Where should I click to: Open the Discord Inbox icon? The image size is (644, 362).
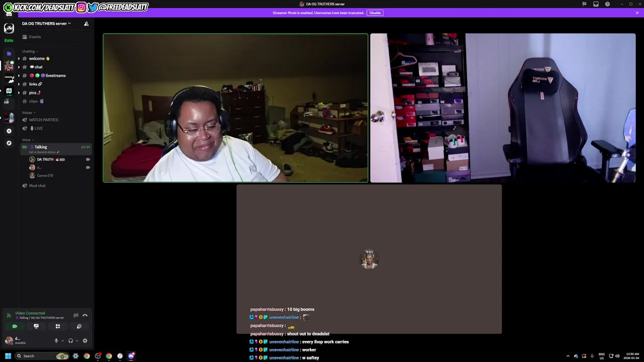click(596, 4)
